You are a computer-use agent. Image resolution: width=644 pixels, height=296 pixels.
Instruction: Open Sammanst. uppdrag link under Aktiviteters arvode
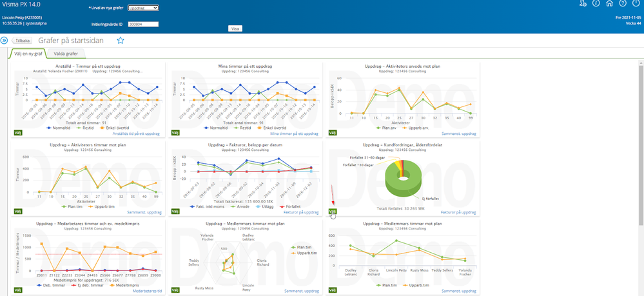click(459, 133)
